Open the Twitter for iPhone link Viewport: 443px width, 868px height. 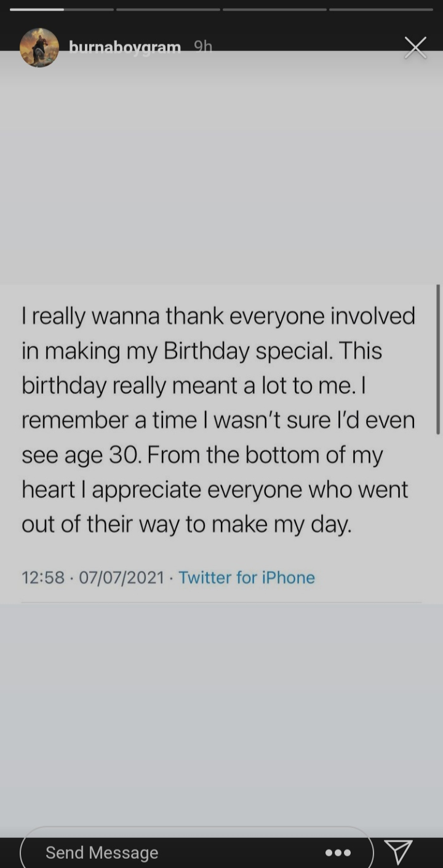pos(247,577)
